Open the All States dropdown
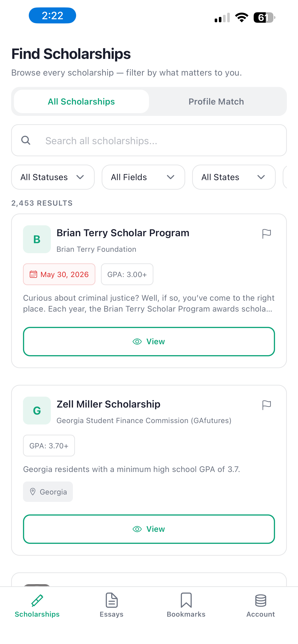The image size is (298, 644). coord(234,177)
